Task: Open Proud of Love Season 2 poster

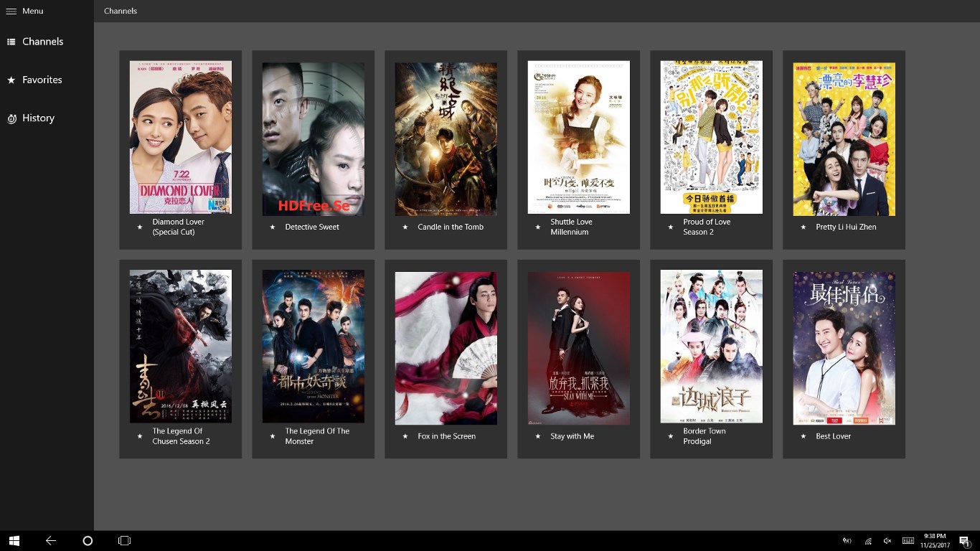Action: tap(712, 137)
